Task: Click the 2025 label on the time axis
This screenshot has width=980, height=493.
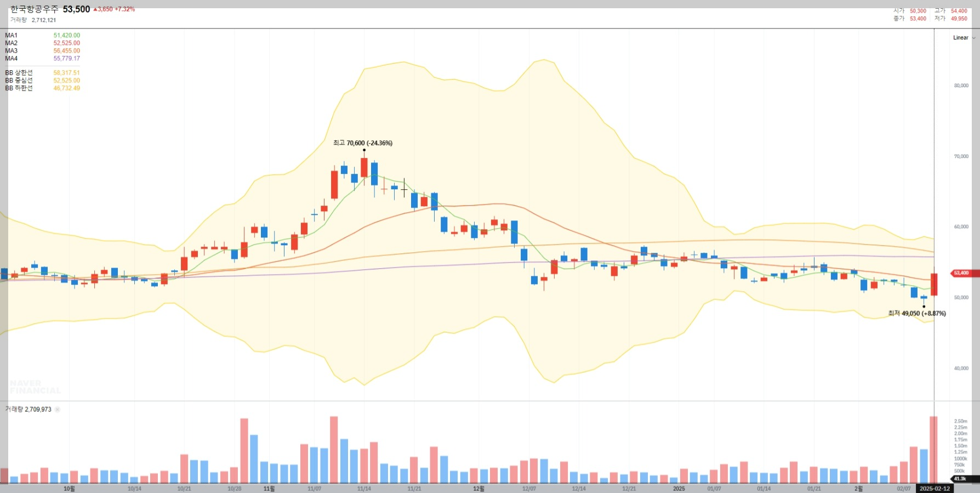Action: (x=679, y=489)
